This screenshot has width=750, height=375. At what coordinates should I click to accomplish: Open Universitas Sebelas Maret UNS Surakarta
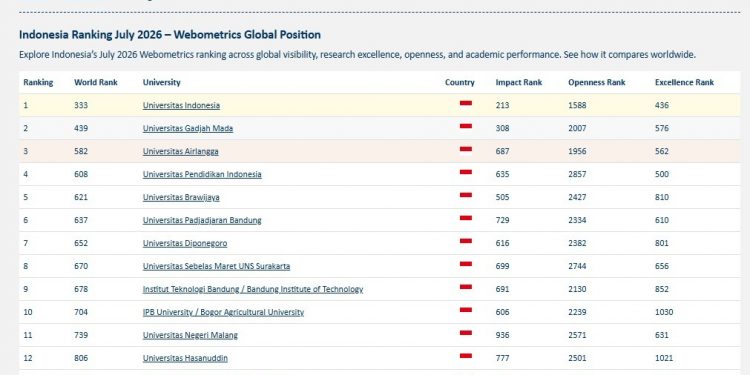point(216,266)
